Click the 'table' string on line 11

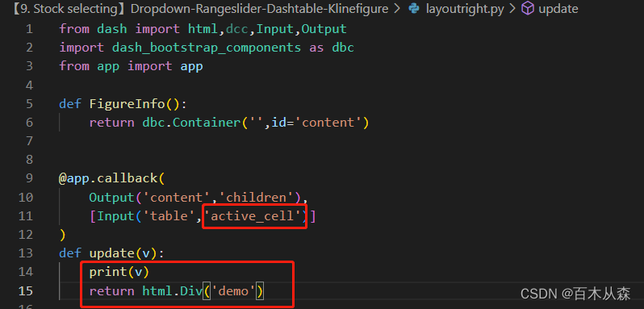pos(169,216)
